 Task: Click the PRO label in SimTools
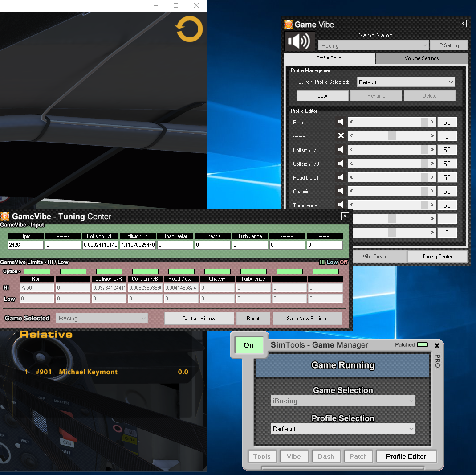point(437,361)
